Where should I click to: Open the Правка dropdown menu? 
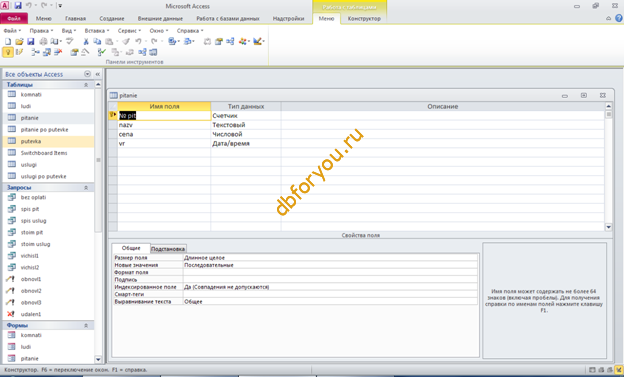pyautogui.click(x=41, y=31)
